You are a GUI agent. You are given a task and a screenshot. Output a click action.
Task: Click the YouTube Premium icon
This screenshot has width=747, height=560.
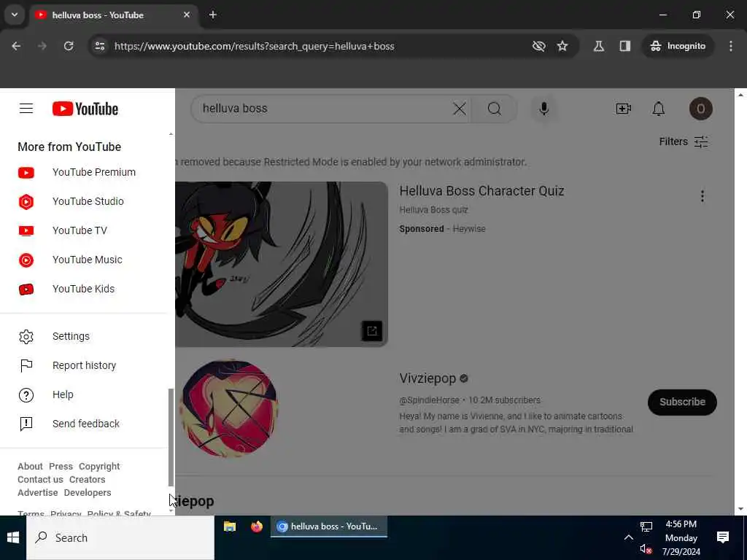pos(26,172)
